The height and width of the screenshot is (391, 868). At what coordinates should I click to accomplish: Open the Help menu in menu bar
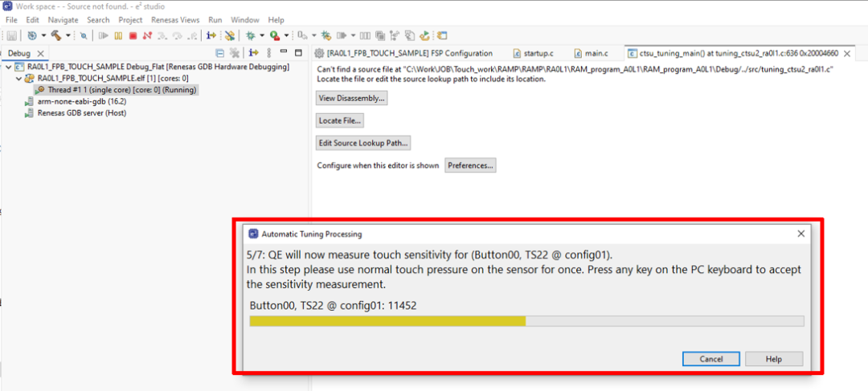click(x=276, y=19)
